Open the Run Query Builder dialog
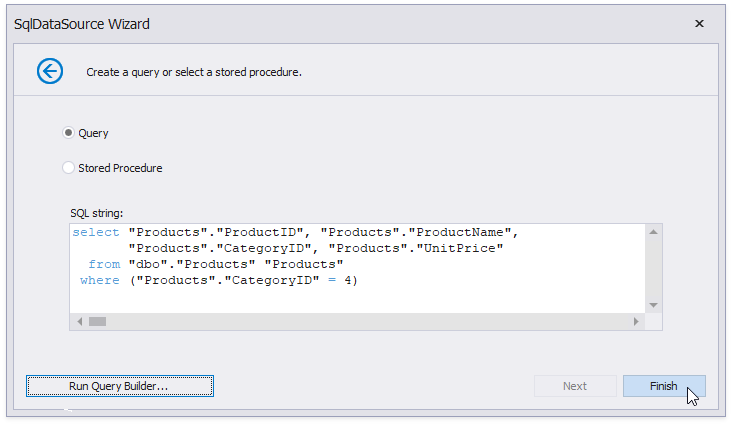Screen dimensions: 732x425 tap(120, 386)
